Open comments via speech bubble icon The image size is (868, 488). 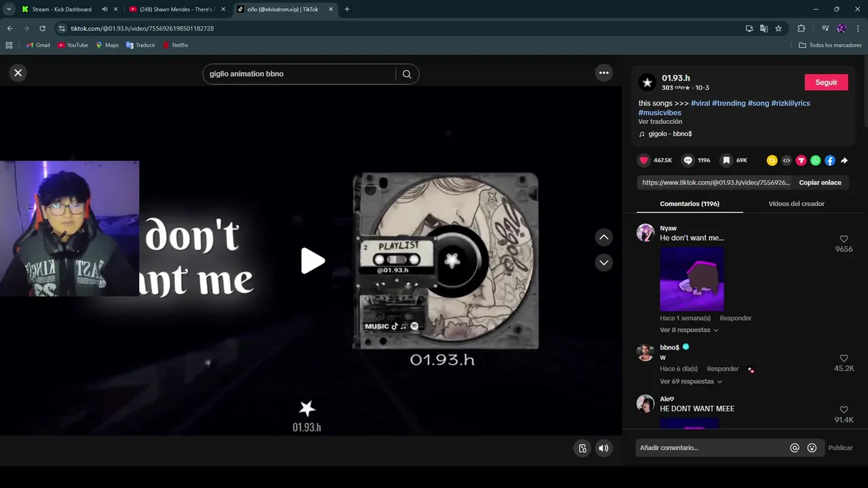[x=688, y=161]
